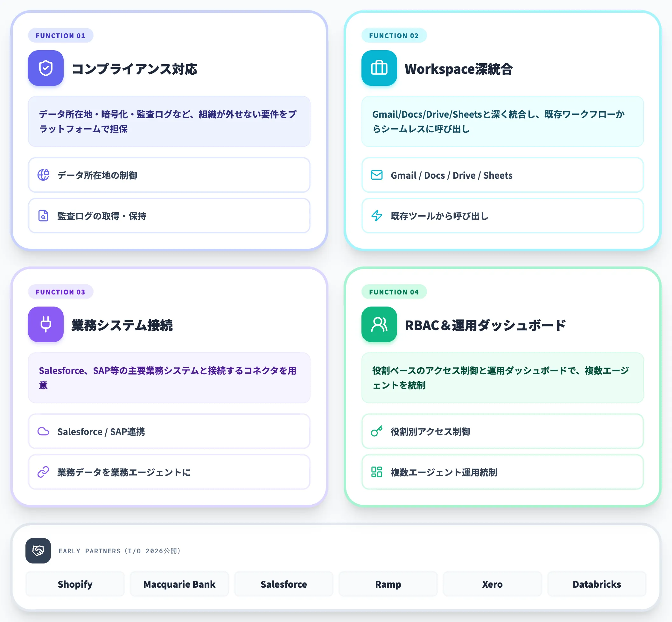Click the briefcase icon beside Workspace深統合
672x622 pixels.
coord(379,68)
